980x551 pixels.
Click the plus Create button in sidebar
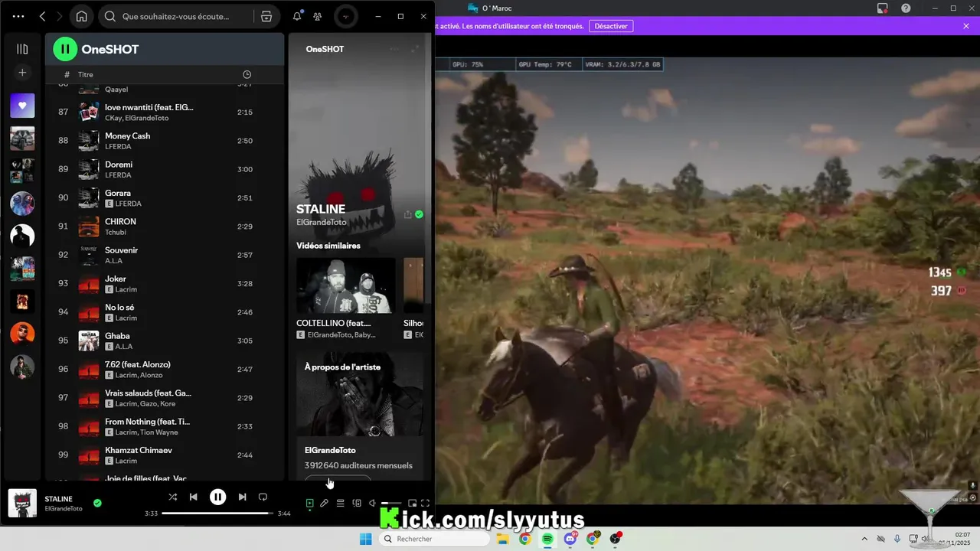click(x=22, y=73)
